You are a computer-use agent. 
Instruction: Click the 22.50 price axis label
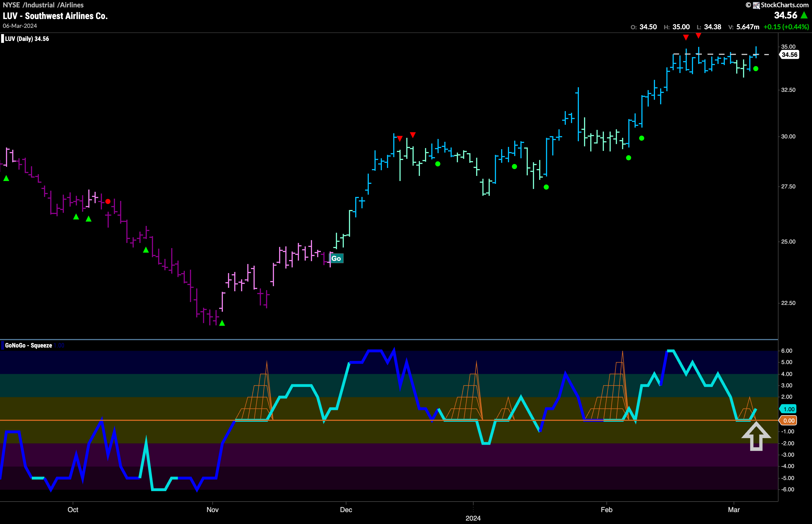tap(788, 303)
